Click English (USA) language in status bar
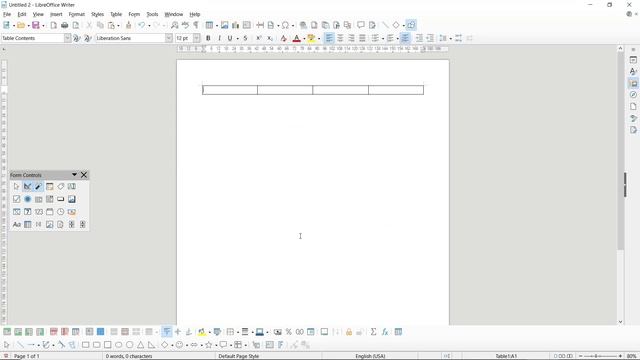The image size is (640, 360). click(370, 356)
